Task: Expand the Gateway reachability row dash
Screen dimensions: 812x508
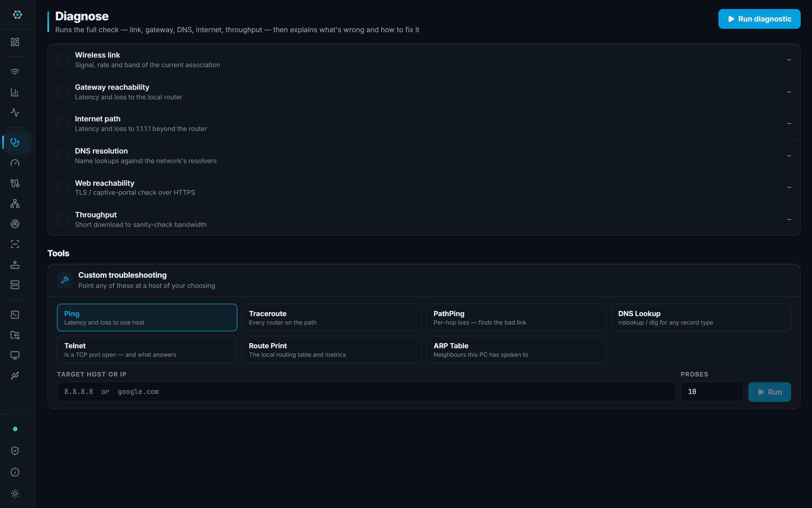Action: pyautogui.click(x=789, y=92)
